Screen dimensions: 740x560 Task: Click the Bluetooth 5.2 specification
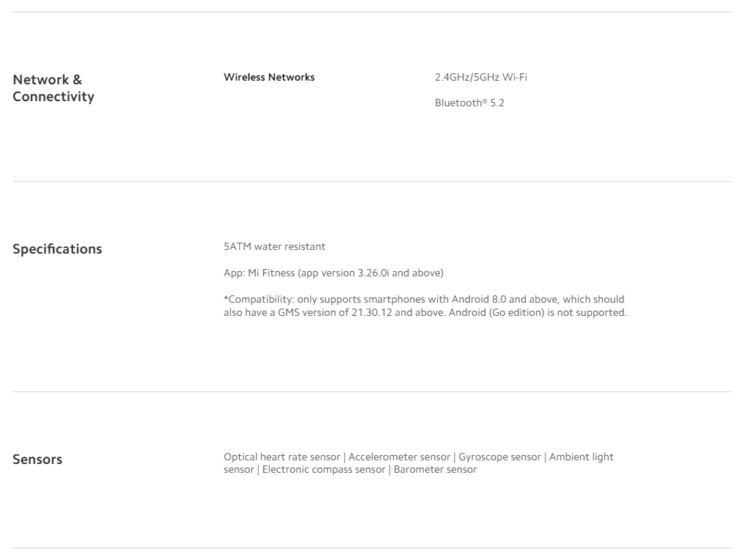click(469, 103)
